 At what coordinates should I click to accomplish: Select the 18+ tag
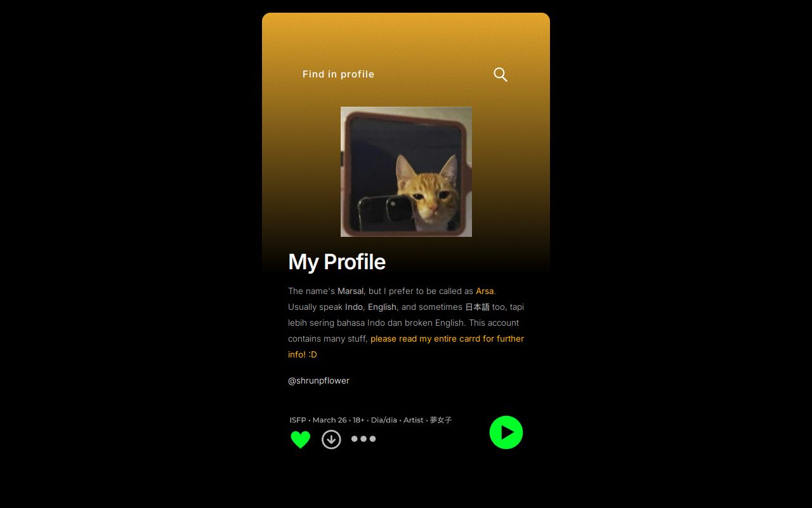(358, 420)
